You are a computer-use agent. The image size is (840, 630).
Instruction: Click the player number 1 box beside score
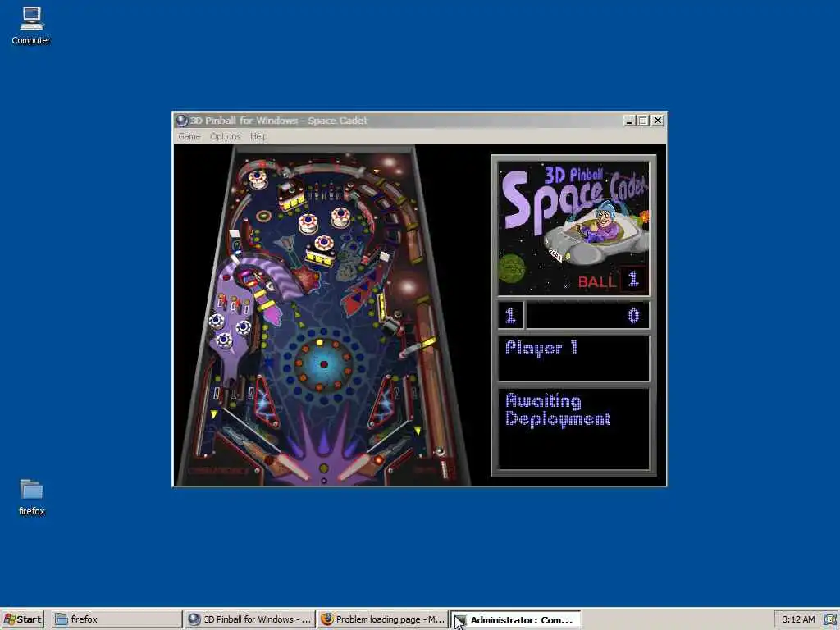pos(510,316)
